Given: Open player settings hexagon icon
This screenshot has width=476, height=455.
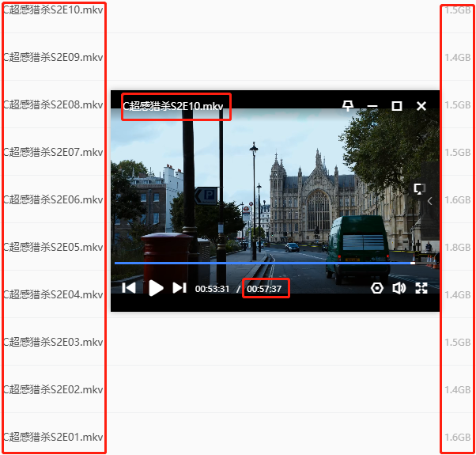Looking at the screenshot, I should 376,288.
